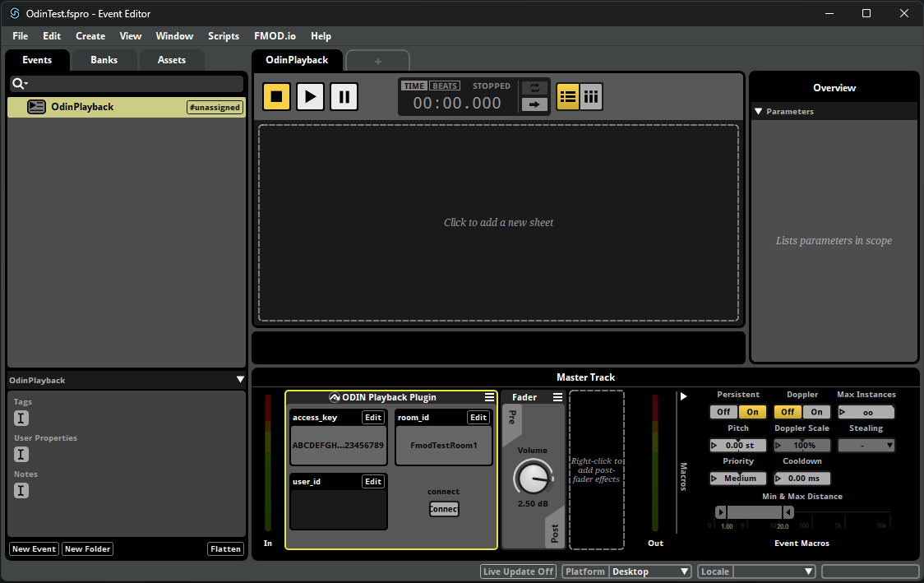Image resolution: width=924 pixels, height=583 pixels.
Task: Click the Cooldown 0.00 ms field
Action: tap(802, 478)
